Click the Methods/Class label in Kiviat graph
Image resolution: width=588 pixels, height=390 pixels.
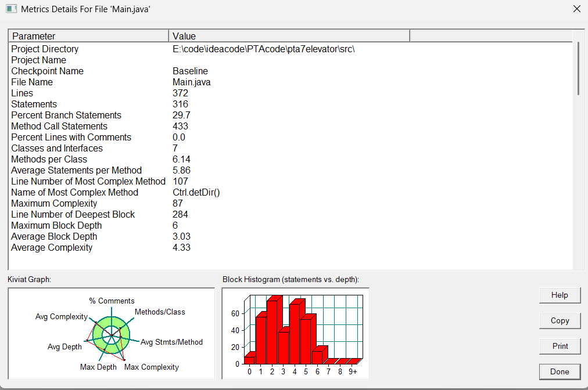point(160,312)
